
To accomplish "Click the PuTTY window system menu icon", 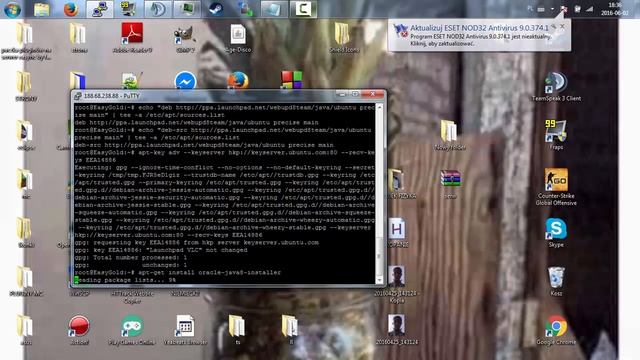I will [78, 96].
